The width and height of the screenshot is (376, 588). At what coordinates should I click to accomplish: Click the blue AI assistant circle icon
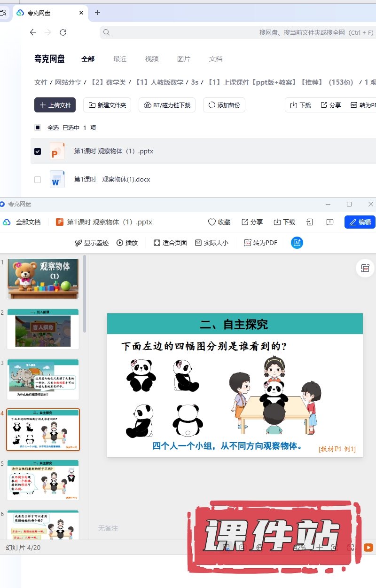click(297, 243)
